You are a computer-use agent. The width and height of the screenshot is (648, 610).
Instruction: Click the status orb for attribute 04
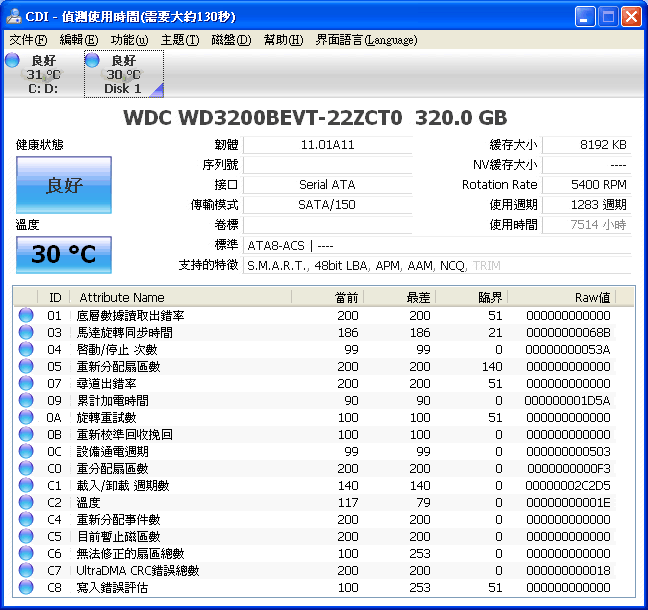click(26, 349)
